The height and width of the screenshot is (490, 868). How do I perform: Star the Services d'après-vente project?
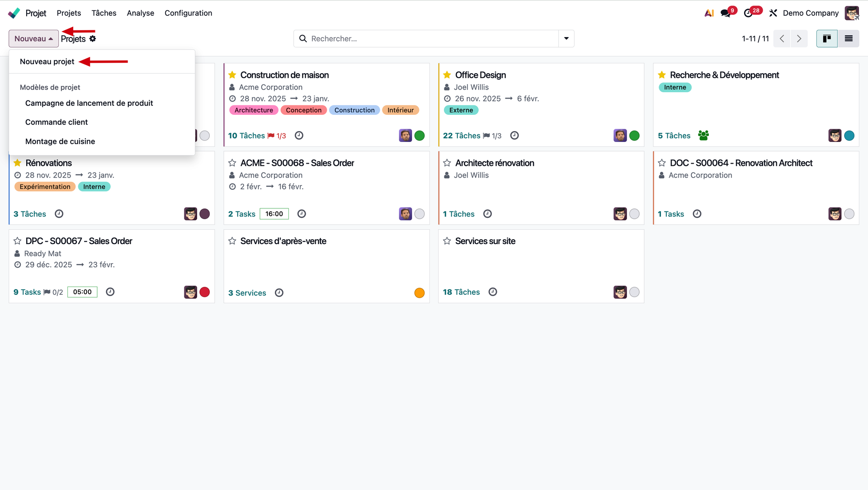[232, 241]
